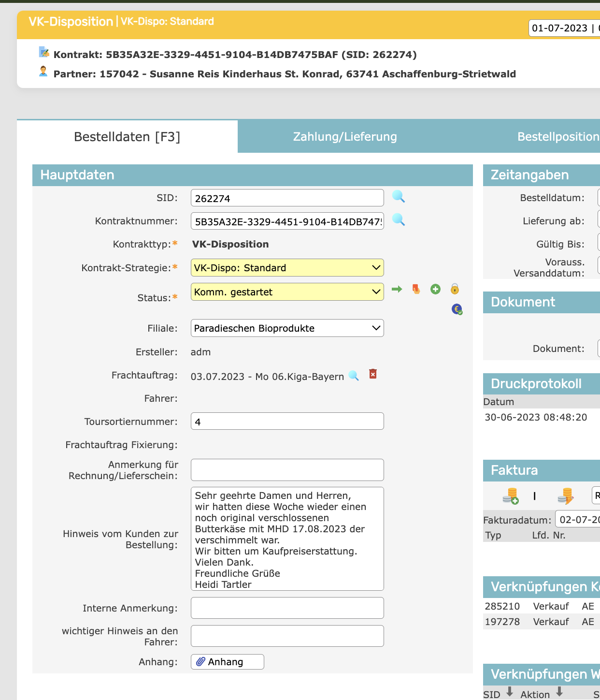This screenshot has height=700, width=600.
Task: Open the Kontrakt-Strategie dropdown
Action: (287, 268)
